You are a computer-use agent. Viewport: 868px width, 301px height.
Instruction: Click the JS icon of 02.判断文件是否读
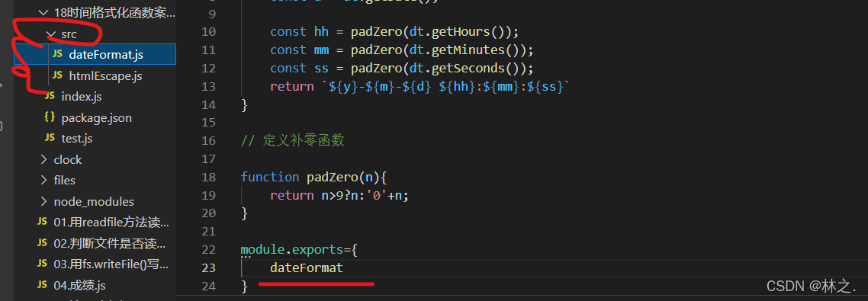pos(42,243)
